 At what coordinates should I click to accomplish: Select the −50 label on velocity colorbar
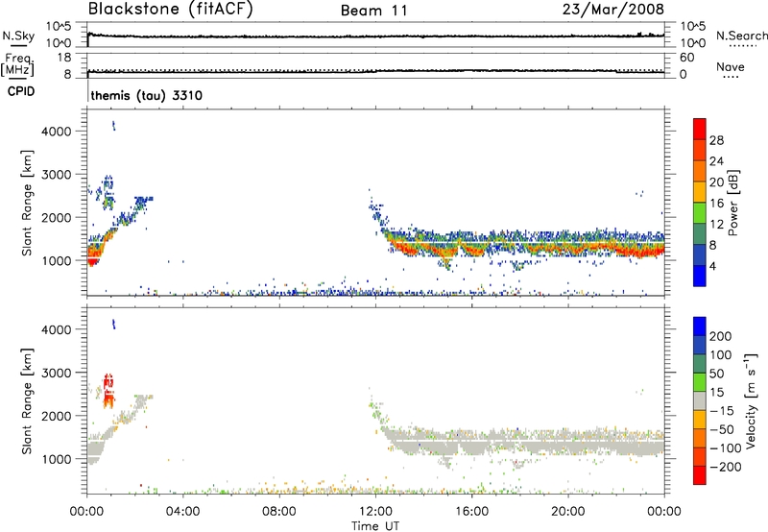pos(722,429)
